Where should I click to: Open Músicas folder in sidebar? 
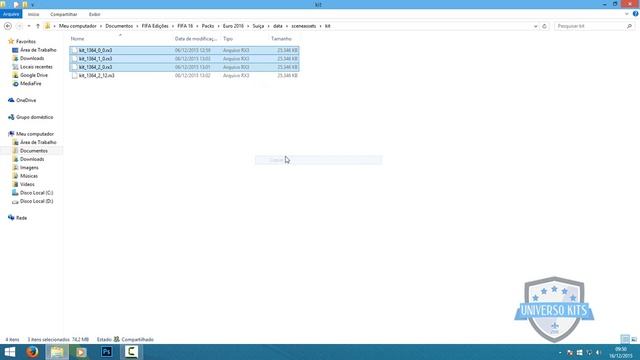(x=29, y=176)
